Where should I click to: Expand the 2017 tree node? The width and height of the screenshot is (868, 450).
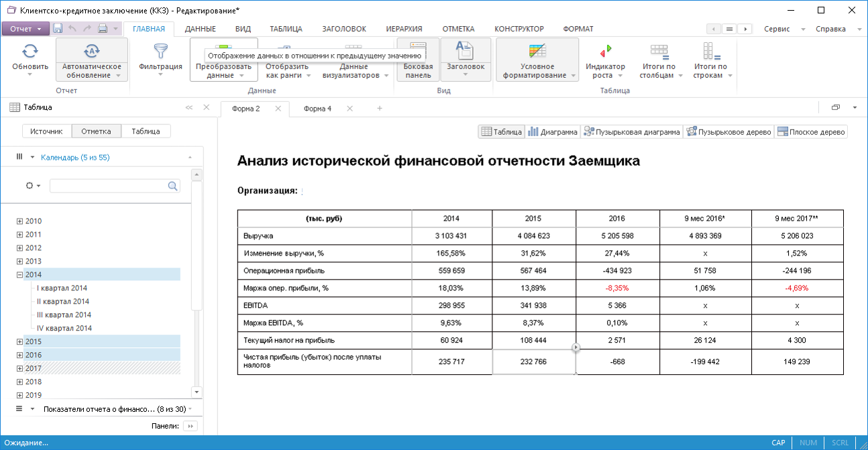coord(19,369)
